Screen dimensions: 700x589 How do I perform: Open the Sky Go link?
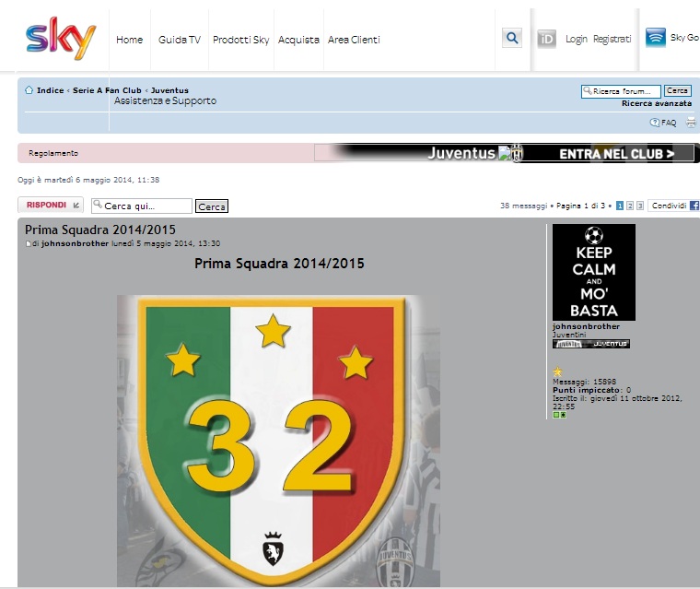click(x=684, y=38)
